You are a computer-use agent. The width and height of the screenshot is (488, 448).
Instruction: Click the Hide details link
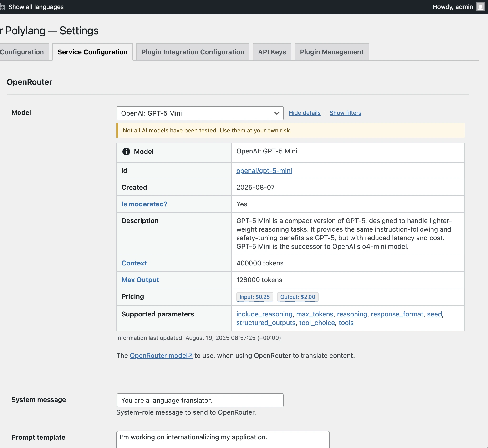tap(305, 113)
